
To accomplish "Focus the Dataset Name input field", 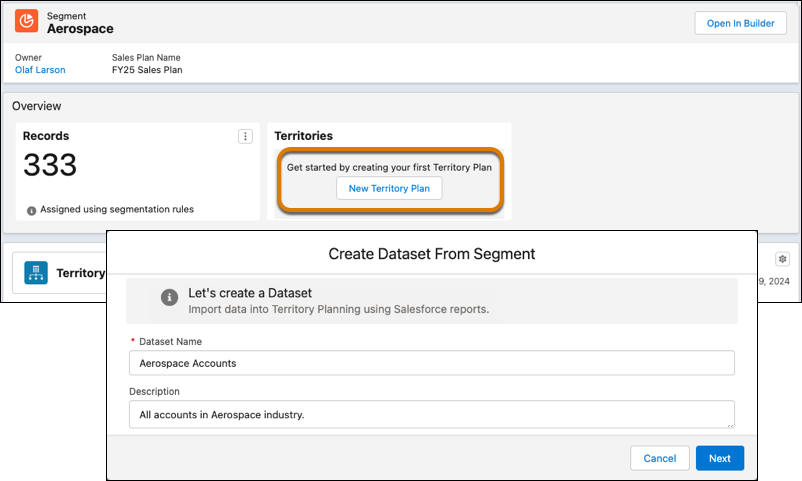I will tap(431, 363).
